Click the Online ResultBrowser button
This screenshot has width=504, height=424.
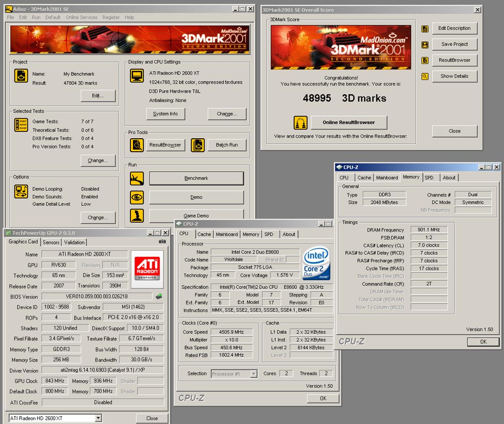(x=349, y=123)
